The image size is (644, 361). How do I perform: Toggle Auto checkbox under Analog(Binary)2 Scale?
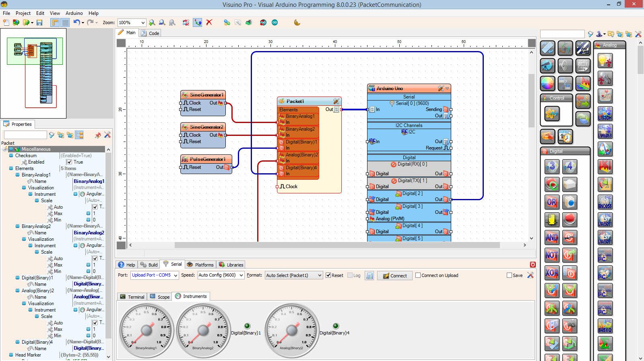[95, 323]
